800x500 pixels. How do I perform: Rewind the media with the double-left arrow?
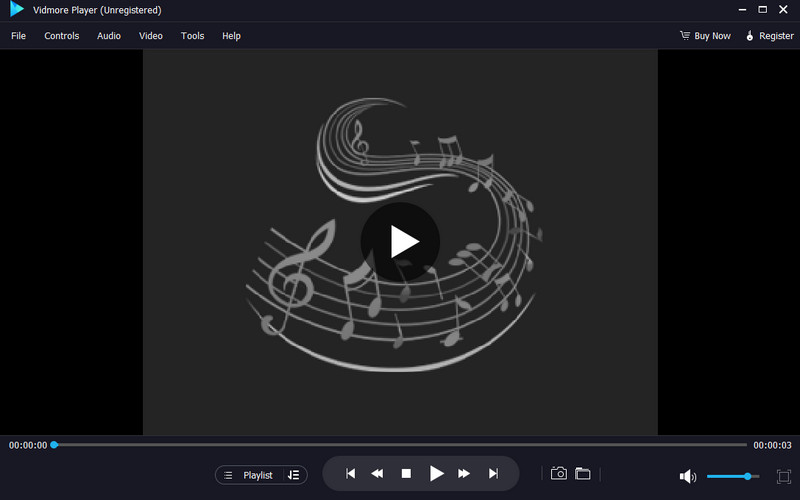[x=377, y=473]
